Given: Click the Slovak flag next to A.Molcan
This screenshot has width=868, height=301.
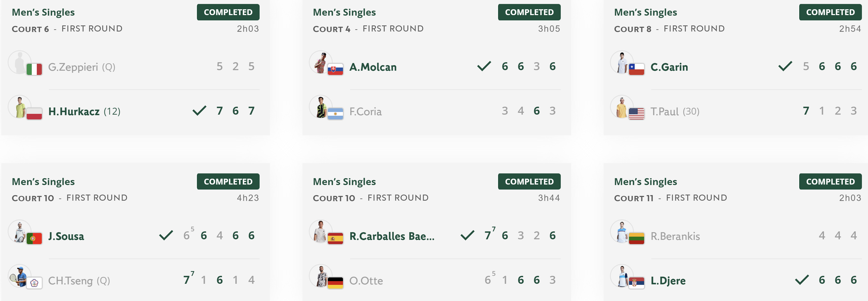Looking at the screenshot, I should click(x=335, y=69).
